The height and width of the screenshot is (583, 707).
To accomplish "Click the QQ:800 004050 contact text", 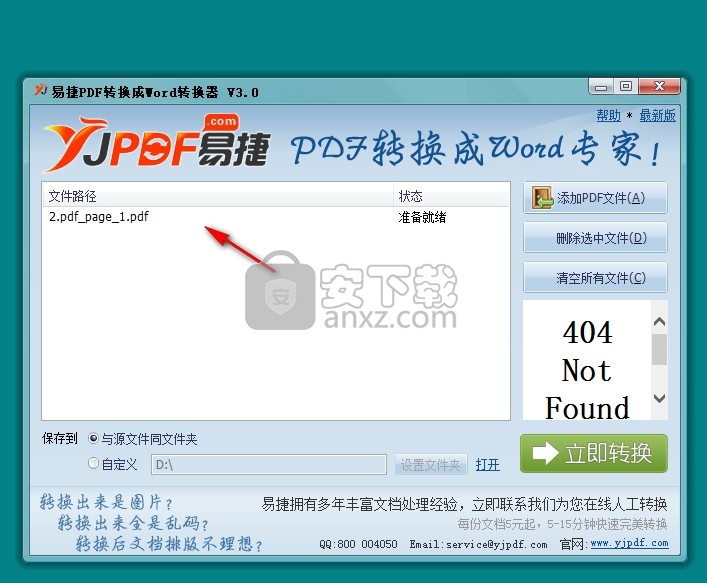I will tap(358, 544).
